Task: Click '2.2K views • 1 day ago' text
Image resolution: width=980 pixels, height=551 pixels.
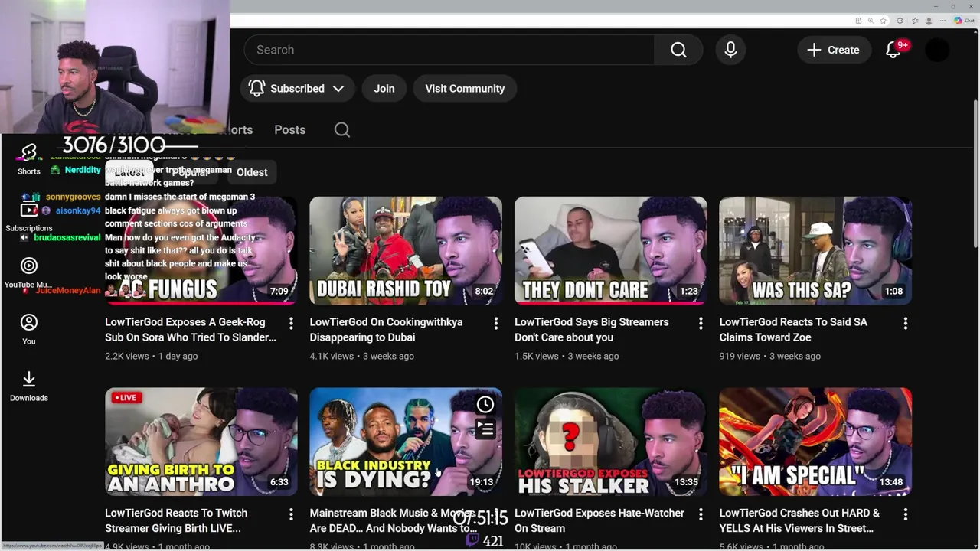Action: point(151,356)
